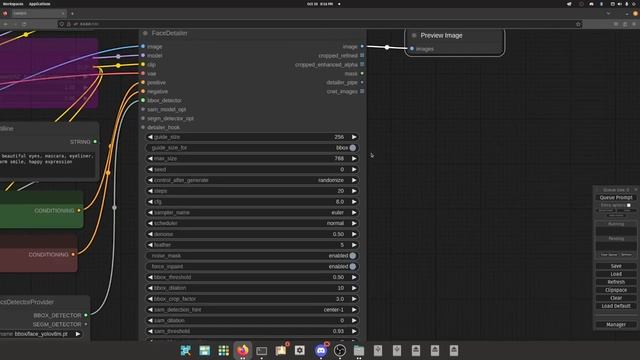Click the images input socket on Preview Image
This screenshot has height=360, width=640.
click(412, 49)
